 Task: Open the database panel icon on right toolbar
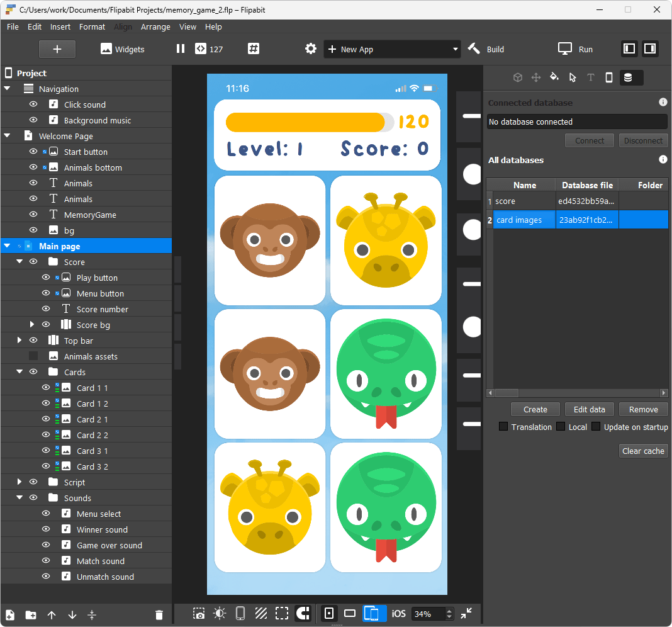tap(631, 77)
